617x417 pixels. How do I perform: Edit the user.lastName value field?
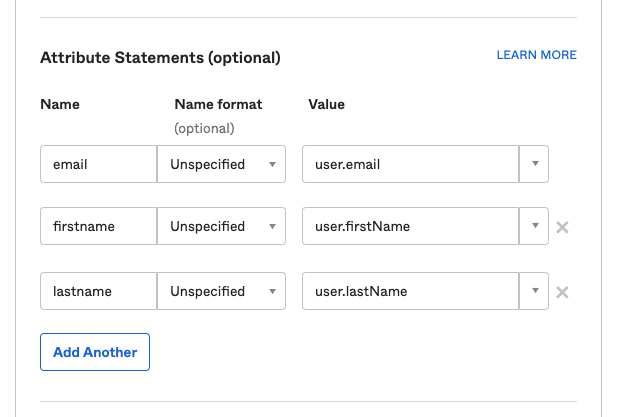(x=410, y=291)
